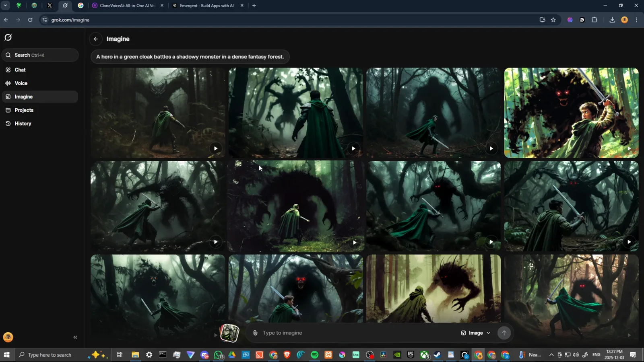Focus the Type to imagine input field
Screen dimensions: 644x362
click(358, 333)
